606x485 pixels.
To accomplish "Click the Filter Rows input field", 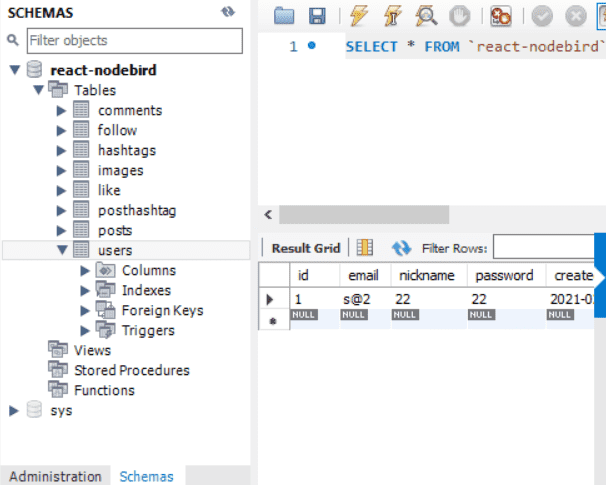I will pyautogui.click(x=544, y=247).
